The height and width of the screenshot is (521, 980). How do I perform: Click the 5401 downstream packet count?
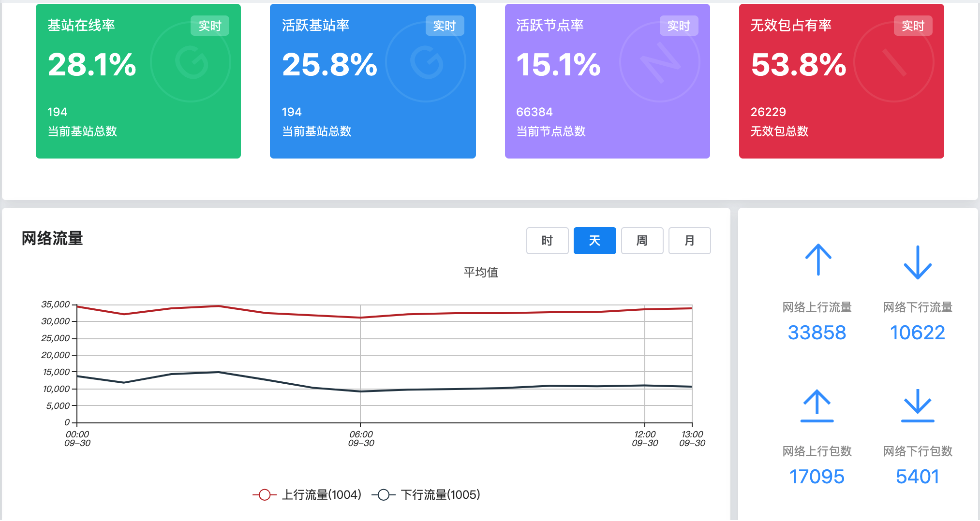918,477
